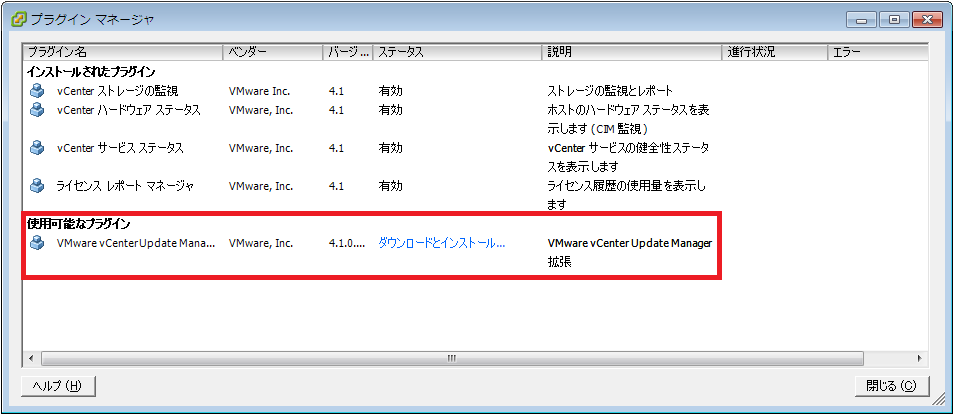This screenshot has width=954, height=415.
Task: Maximize the プラグイン マネージャ window
Action: tap(894, 19)
